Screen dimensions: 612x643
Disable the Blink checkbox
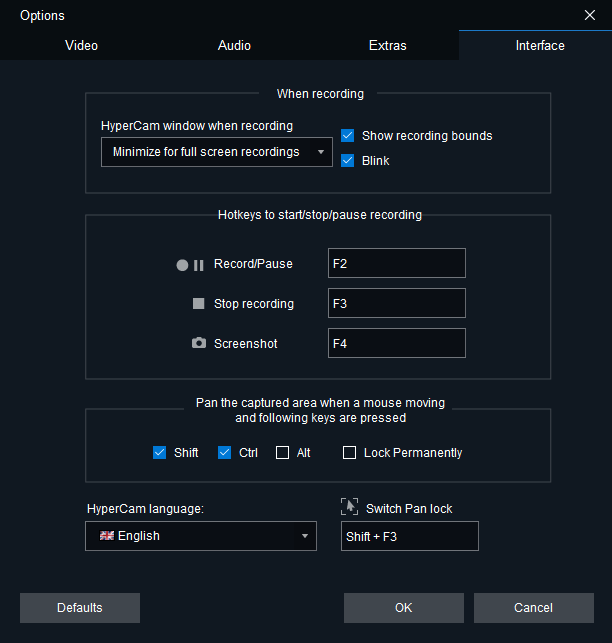[347, 160]
